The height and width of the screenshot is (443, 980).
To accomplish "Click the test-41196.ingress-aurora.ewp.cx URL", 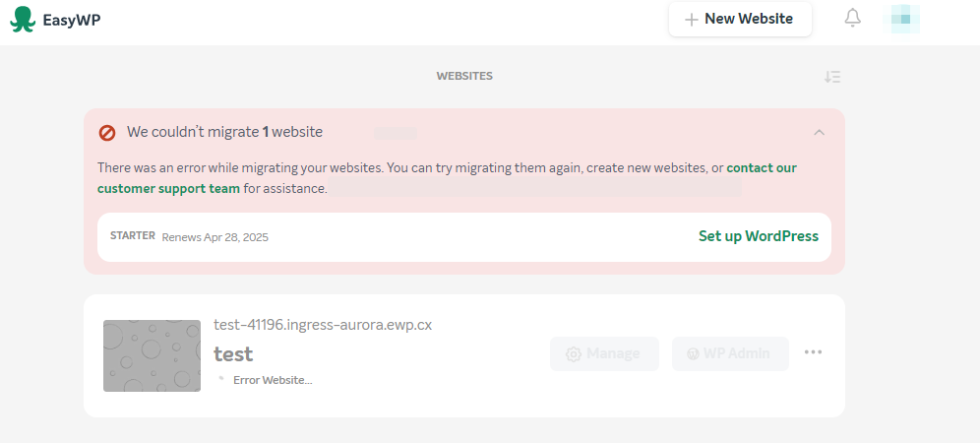I will [x=323, y=325].
